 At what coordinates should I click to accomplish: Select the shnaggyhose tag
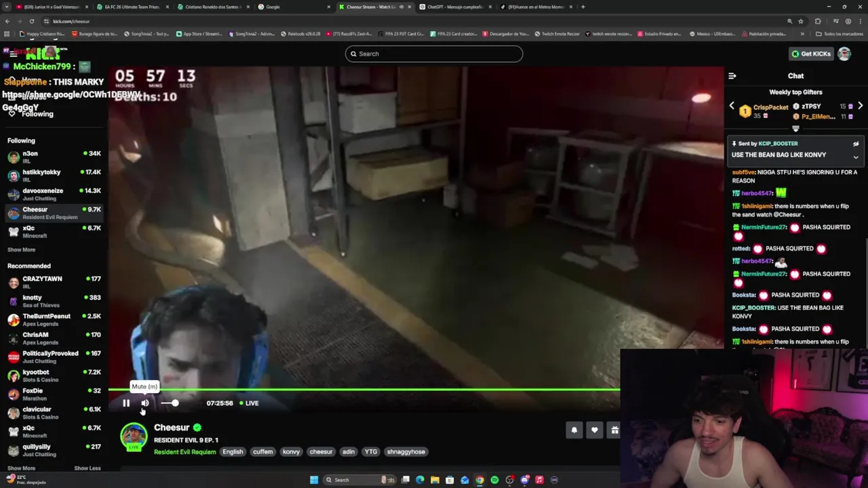point(406,452)
